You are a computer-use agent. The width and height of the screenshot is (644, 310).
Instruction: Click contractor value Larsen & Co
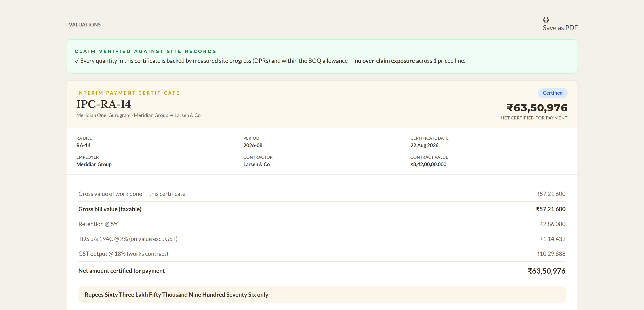coord(257,164)
